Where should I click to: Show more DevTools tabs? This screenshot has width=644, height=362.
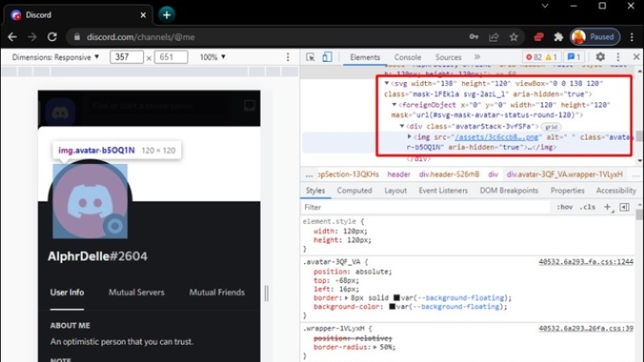477,57
